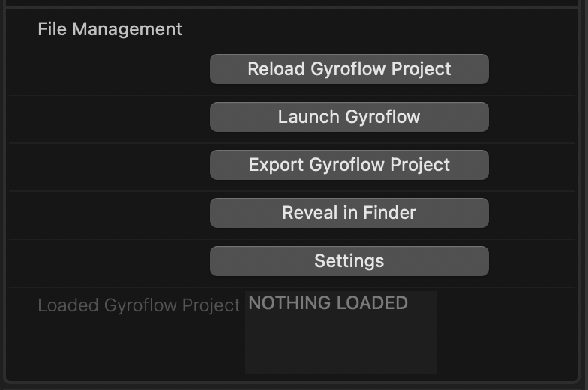Open the Settings button

click(x=349, y=261)
